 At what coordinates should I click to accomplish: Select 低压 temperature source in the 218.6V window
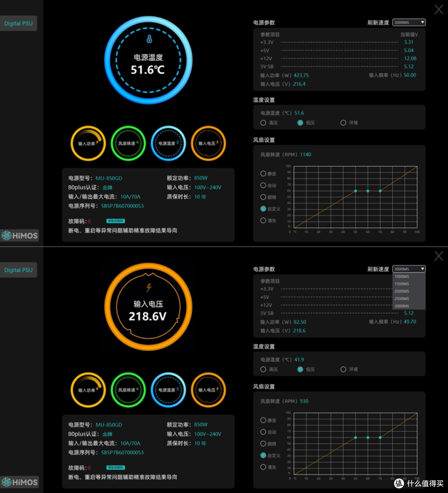pyautogui.click(x=300, y=369)
